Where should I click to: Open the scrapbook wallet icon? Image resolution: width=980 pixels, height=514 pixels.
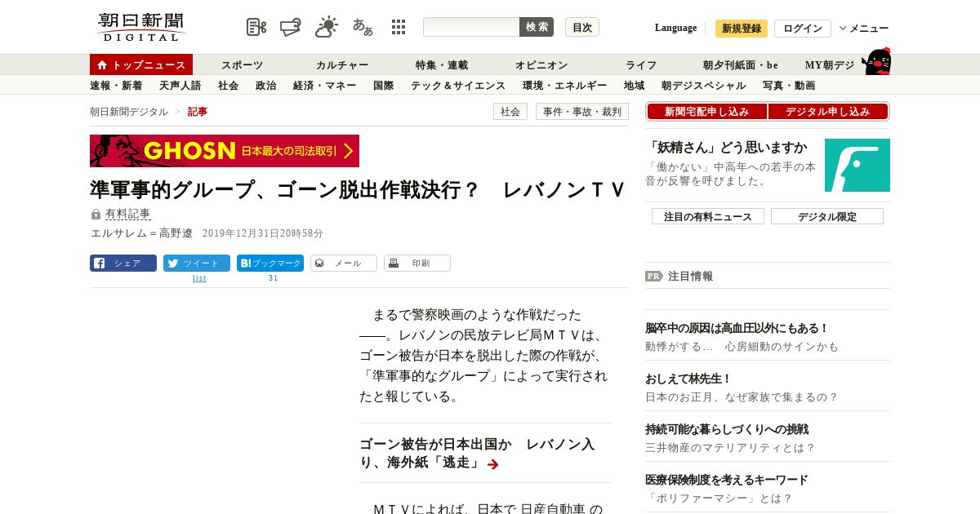pyautogui.click(x=291, y=27)
